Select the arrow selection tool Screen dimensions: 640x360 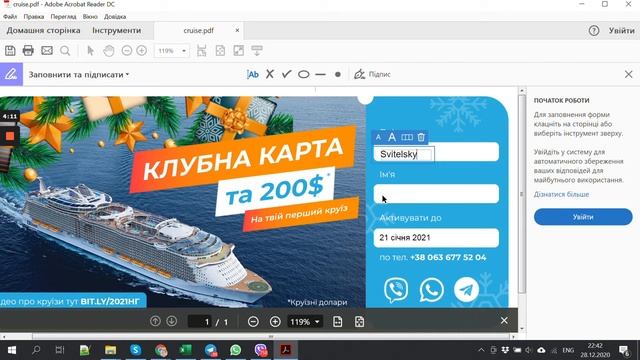[x=91, y=51]
